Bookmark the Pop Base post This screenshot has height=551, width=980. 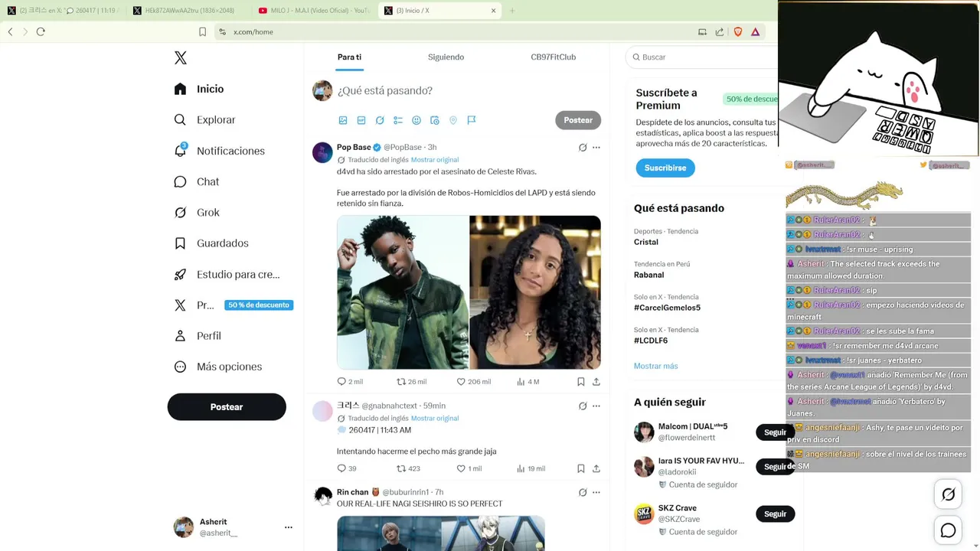click(x=581, y=382)
